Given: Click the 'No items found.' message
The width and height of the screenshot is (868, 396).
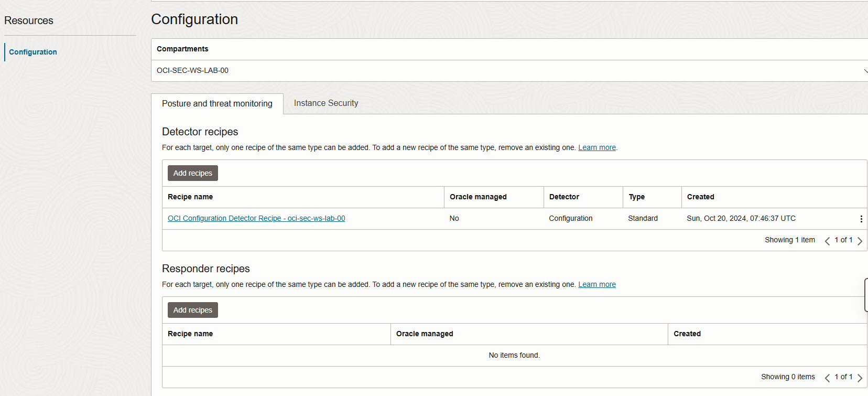Looking at the screenshot, I should point(514,355).
